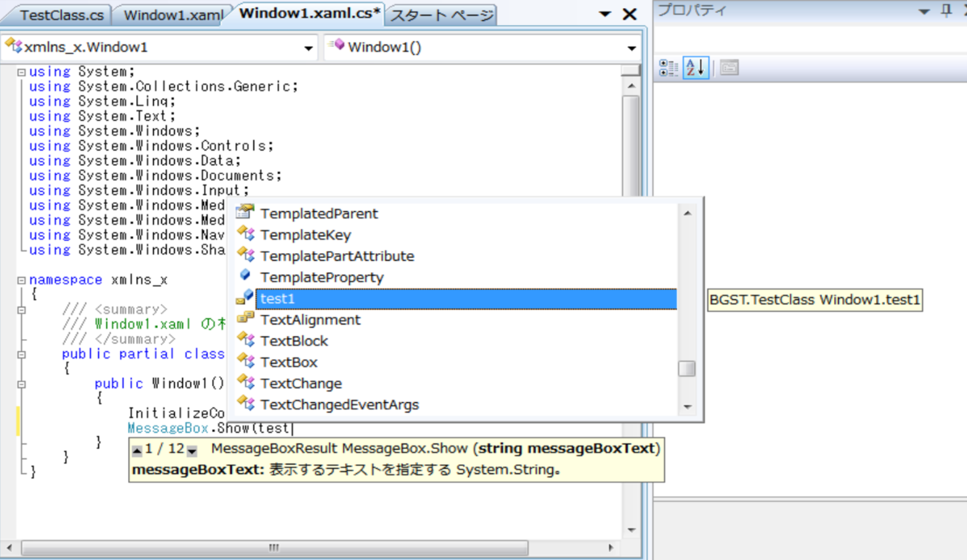Click the editor split-window bar above scrollbar
Viewport: 967px width, 560px height.
coord(631,70)
